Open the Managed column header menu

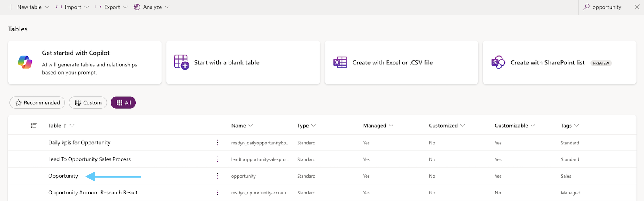[378, 126]
